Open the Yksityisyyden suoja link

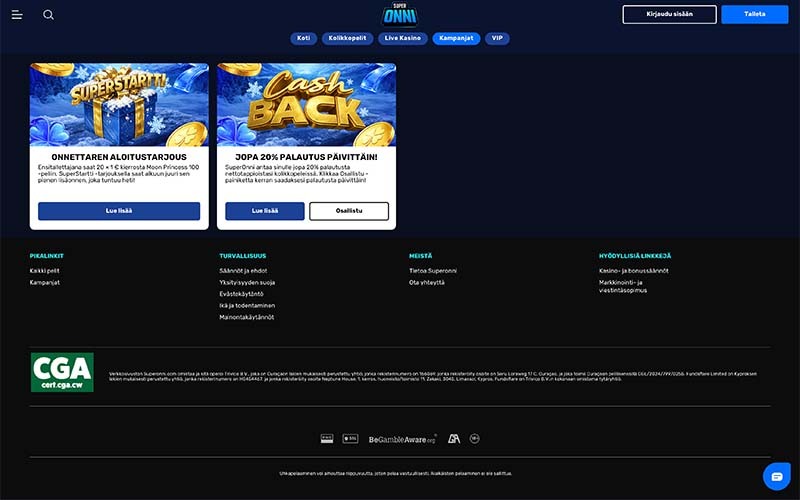pos(247,283)
